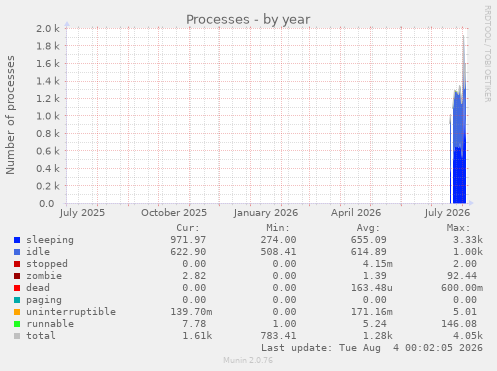Click the zombie legend dark red swatch

point(17,276)
